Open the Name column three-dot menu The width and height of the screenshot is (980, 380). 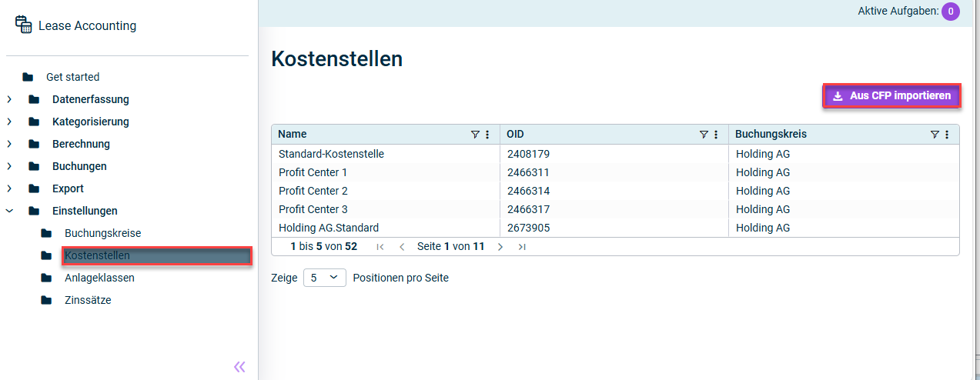pos(487,135)
